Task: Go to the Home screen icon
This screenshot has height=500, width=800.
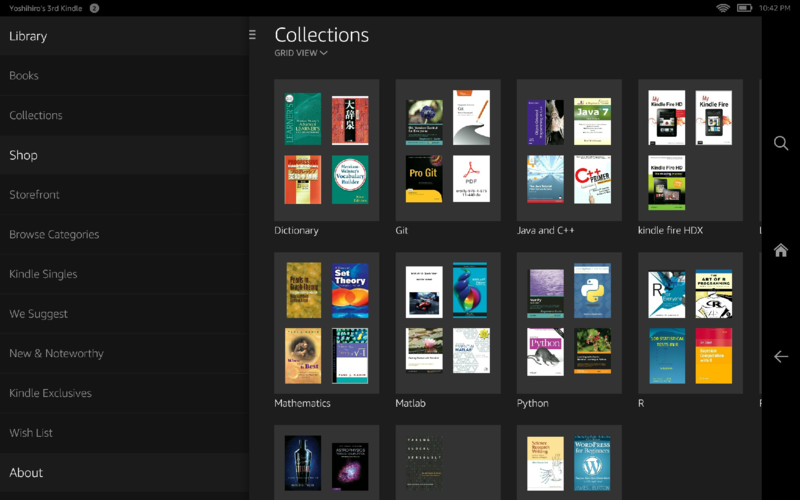Action: [x=781, y=250]
